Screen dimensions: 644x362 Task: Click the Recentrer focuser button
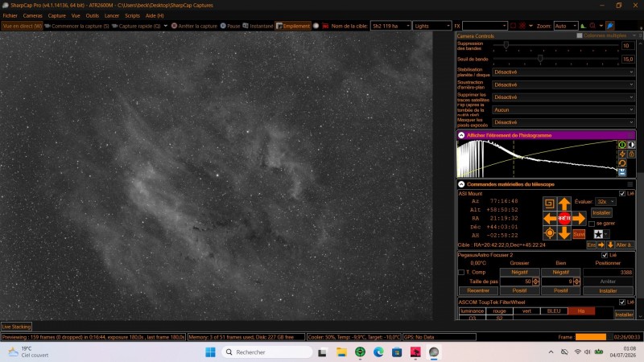(x=478, y=290)
